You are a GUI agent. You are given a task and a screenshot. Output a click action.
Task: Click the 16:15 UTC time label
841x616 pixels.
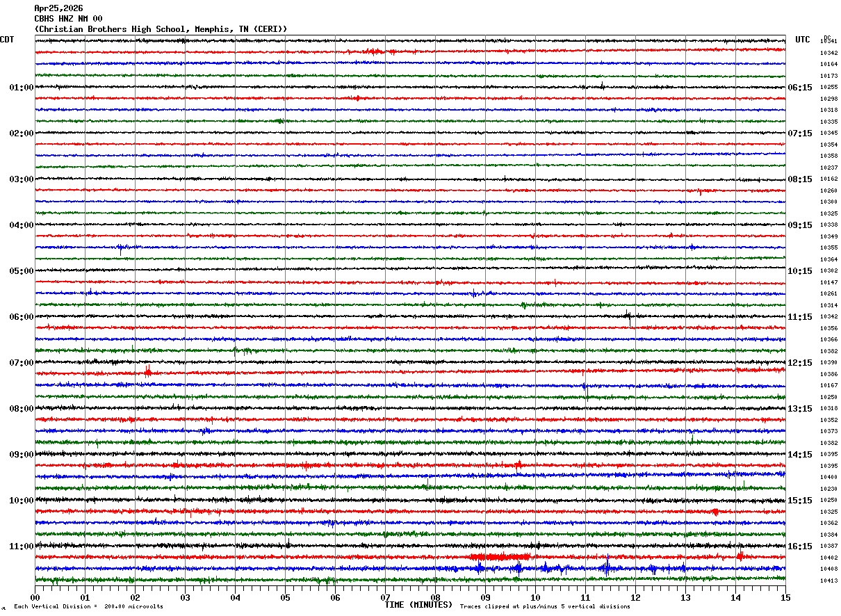(x=800, y=546)
